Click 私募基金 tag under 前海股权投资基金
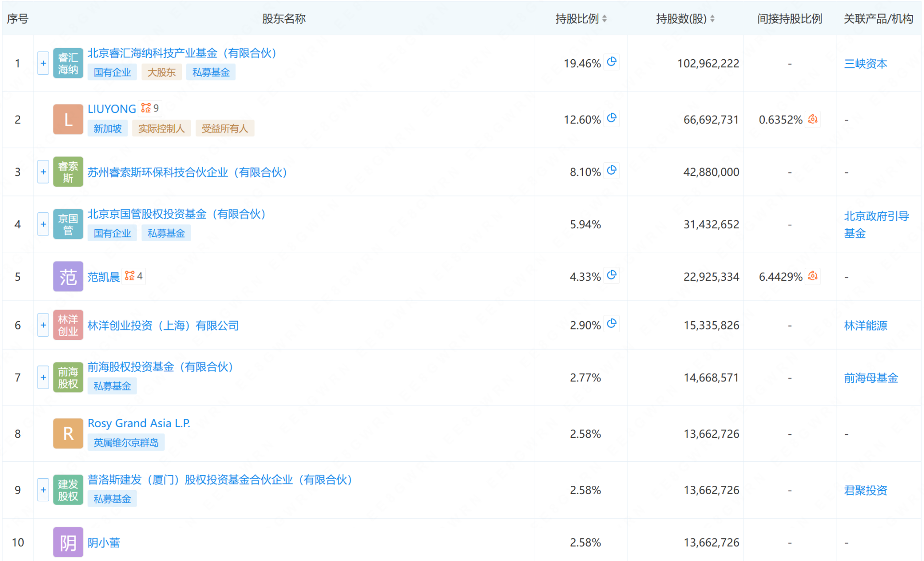Viewport: 924px width, 561px height. click(112, 386)
